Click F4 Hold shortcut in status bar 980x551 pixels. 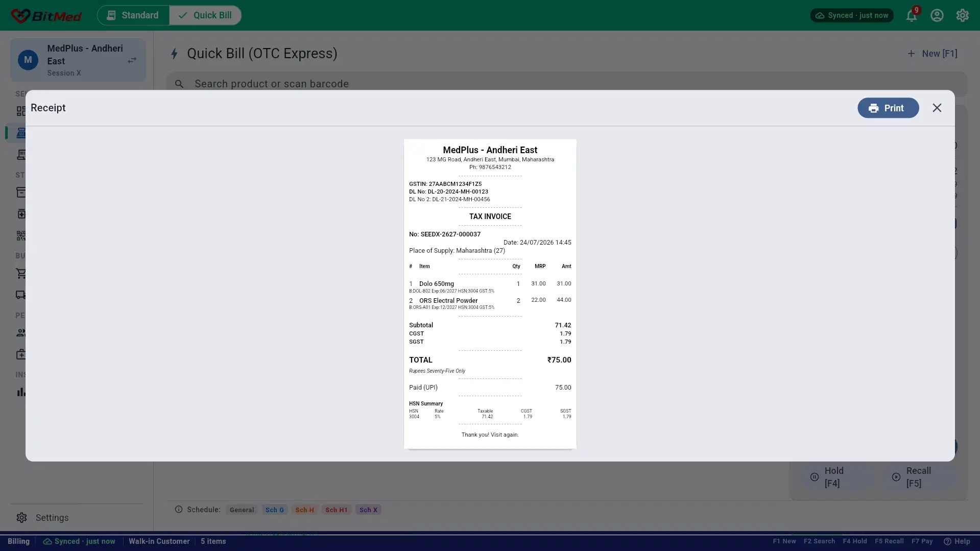pos(855,541)
